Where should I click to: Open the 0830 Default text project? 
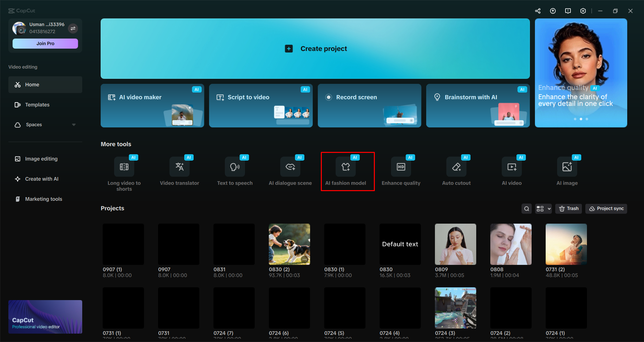(x=400, y=244)
